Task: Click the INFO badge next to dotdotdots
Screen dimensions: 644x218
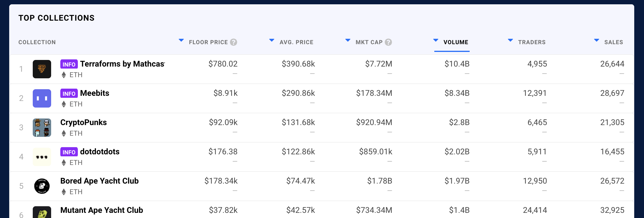Action: pos(69,152)
